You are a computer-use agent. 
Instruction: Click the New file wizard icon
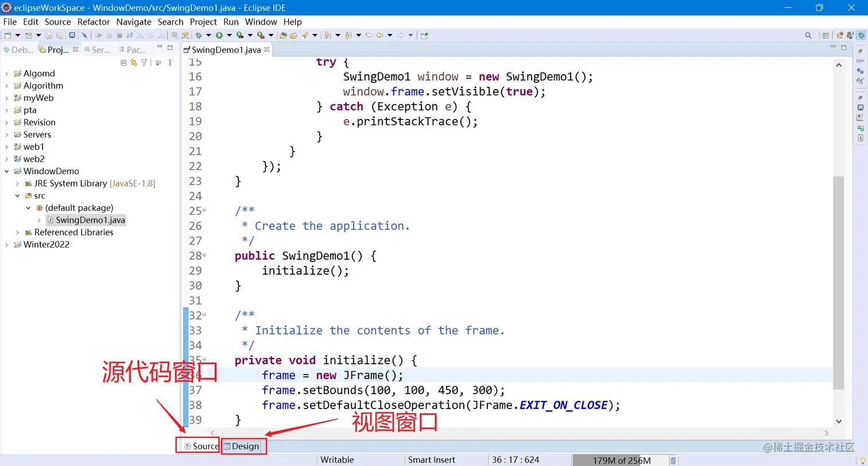[x=7, y=35]
